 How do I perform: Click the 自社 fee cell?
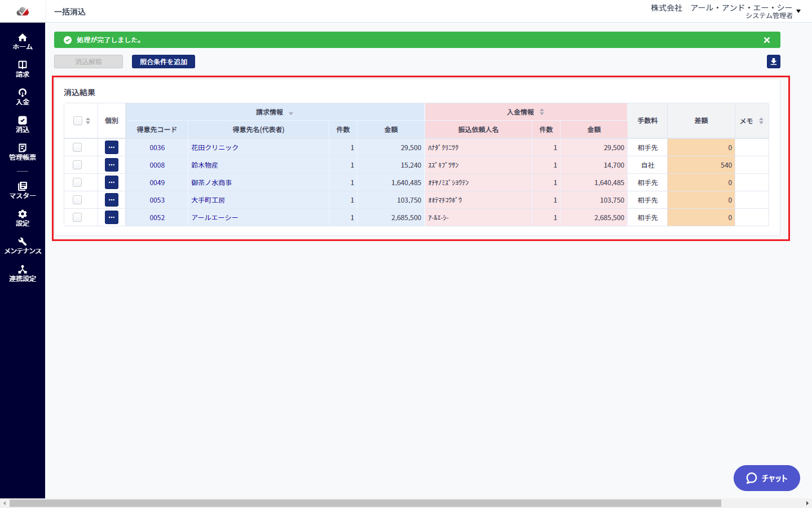pos(647,165)
